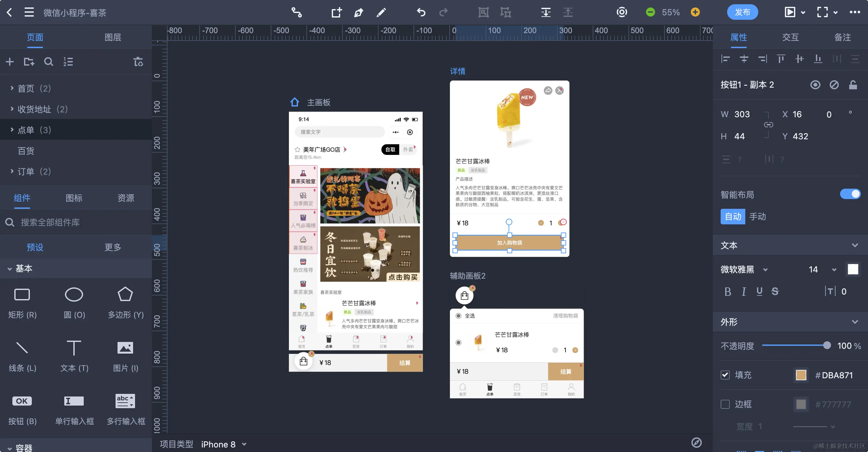This screenshot has width=868, height=452.
Task: Click the new artboard icon
Action: (x=336, y=12)
